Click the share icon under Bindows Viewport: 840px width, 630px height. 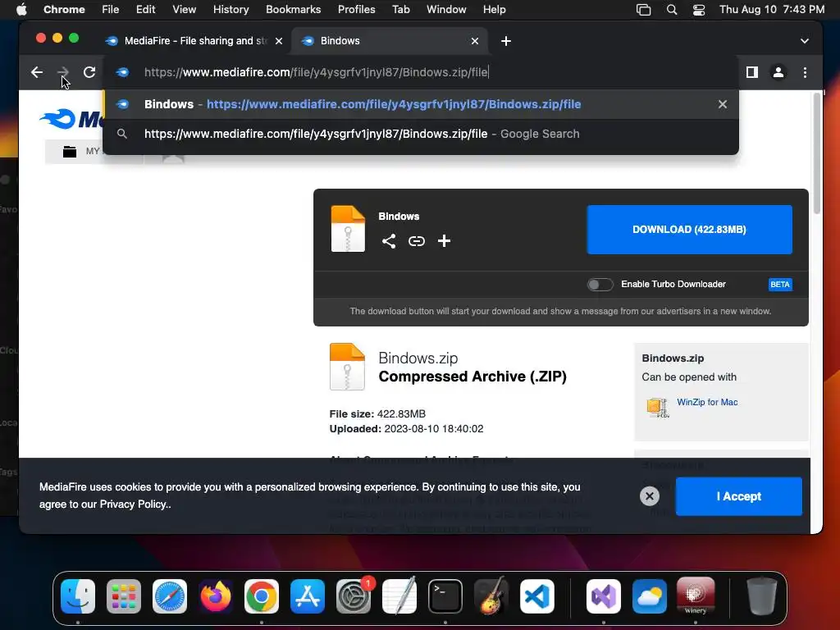(x=389, y=241)
